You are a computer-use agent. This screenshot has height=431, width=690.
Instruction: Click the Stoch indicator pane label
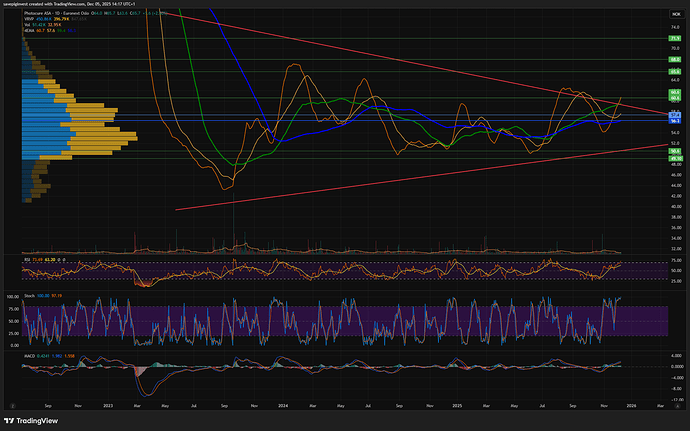pos(30,297)
